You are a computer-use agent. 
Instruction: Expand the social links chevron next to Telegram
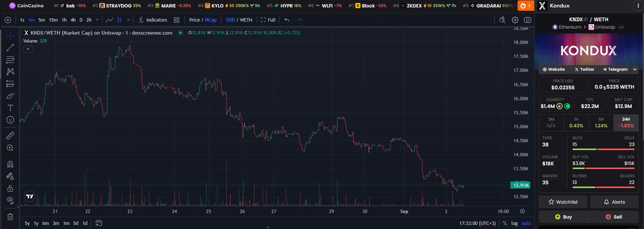635,69
